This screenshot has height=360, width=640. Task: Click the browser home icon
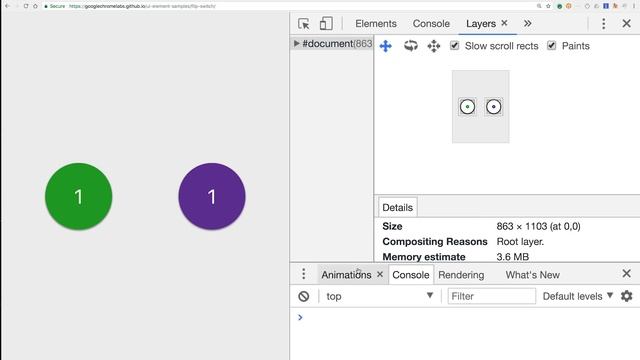pos(35,6)
